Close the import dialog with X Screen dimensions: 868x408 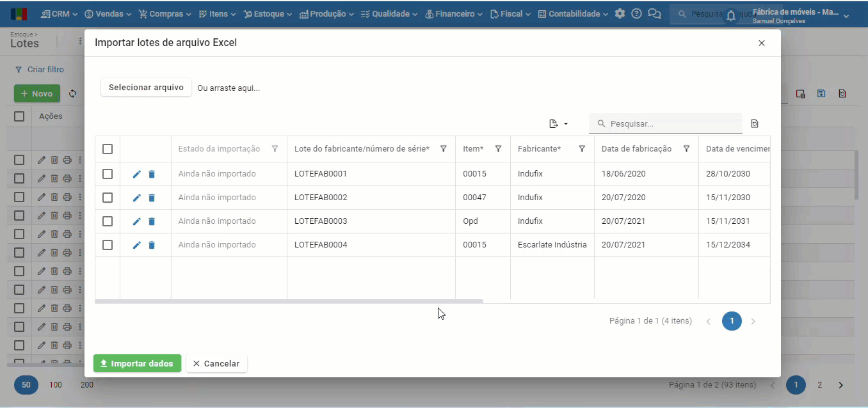coord(762,43)
